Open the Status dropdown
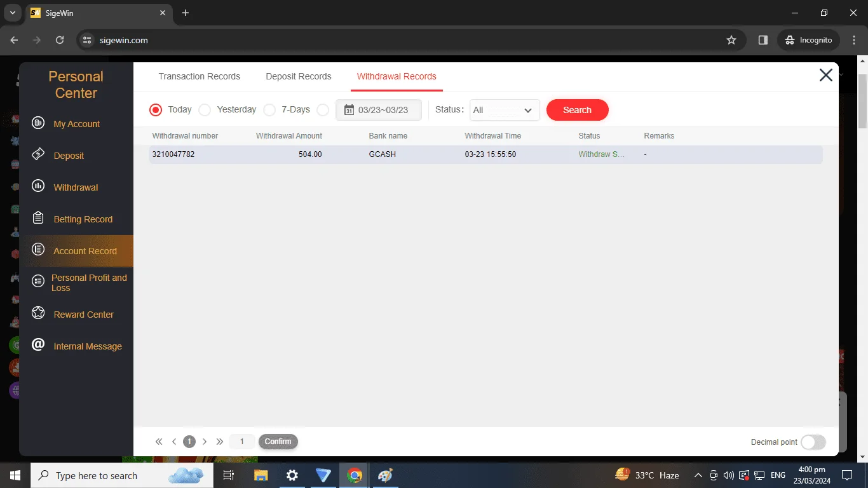This screenshot has height=488, width=868. tap(505, 110)
